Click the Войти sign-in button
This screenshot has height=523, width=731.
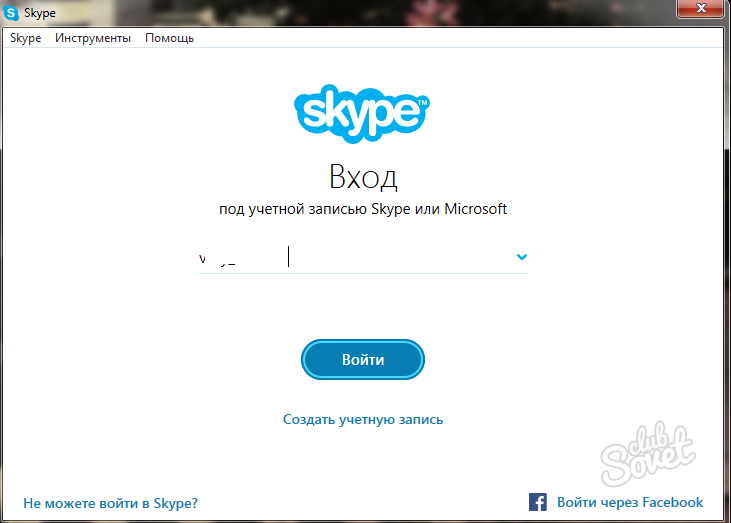click(363, 359)
